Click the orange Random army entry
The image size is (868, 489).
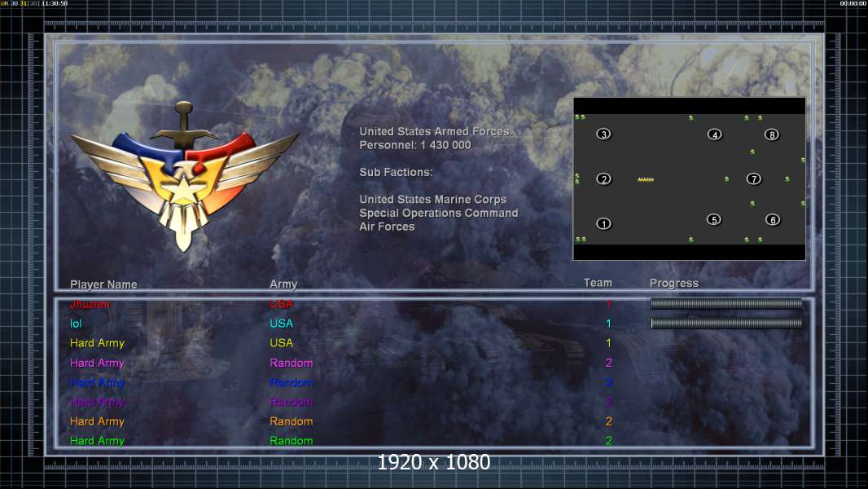pyautogui.click(x=292, y=421)
